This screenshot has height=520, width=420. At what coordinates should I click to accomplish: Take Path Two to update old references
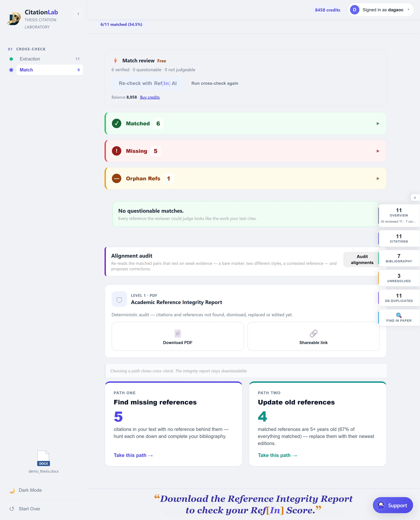tap(278, 455)
